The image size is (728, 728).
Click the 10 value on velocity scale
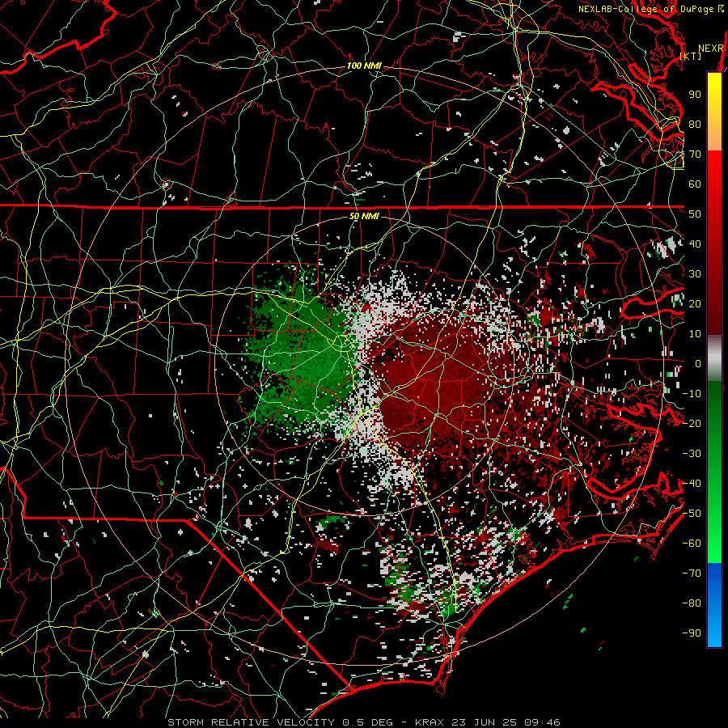695,334
